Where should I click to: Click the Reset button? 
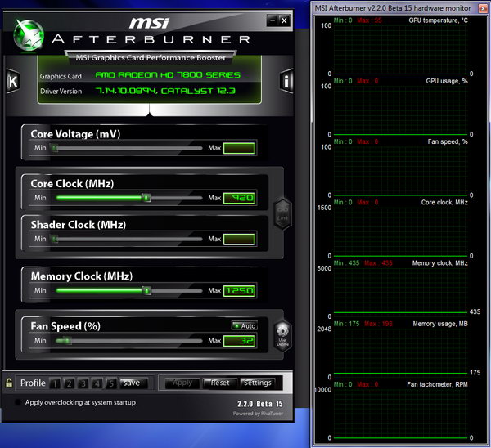point(220,383)
